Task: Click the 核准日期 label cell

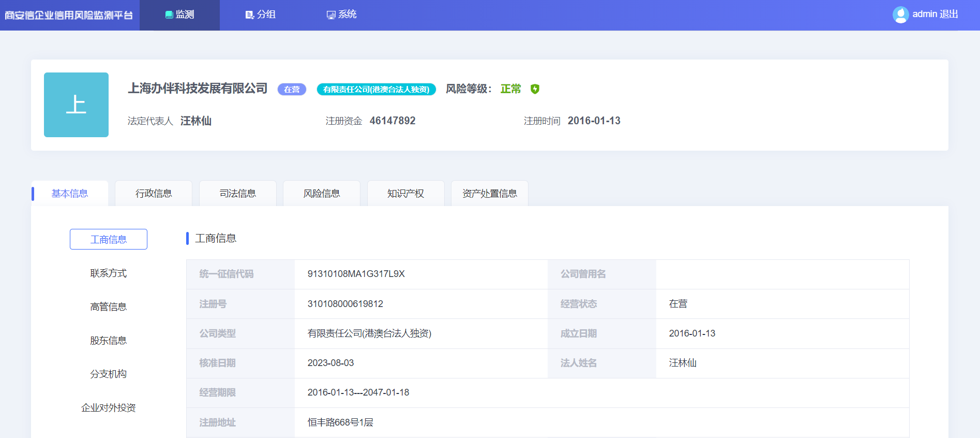Action: (x=240, y=363)
